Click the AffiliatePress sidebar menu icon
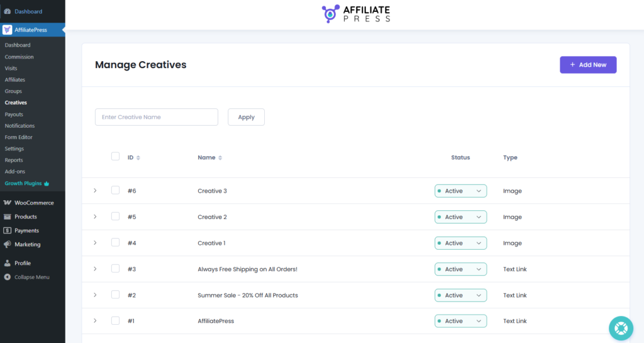Screen dimensions: 644x343 coord(7,30)
